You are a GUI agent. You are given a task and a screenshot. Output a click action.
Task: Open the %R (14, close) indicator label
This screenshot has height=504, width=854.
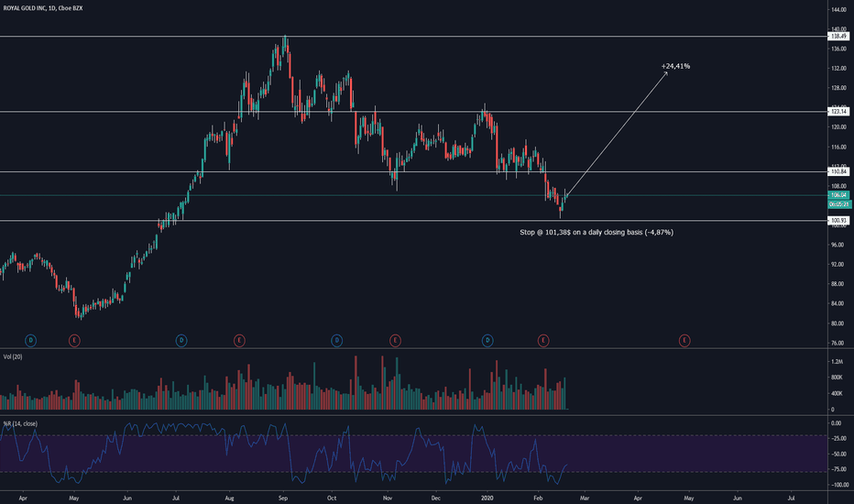pyautogui.click(x=21, y=423)
